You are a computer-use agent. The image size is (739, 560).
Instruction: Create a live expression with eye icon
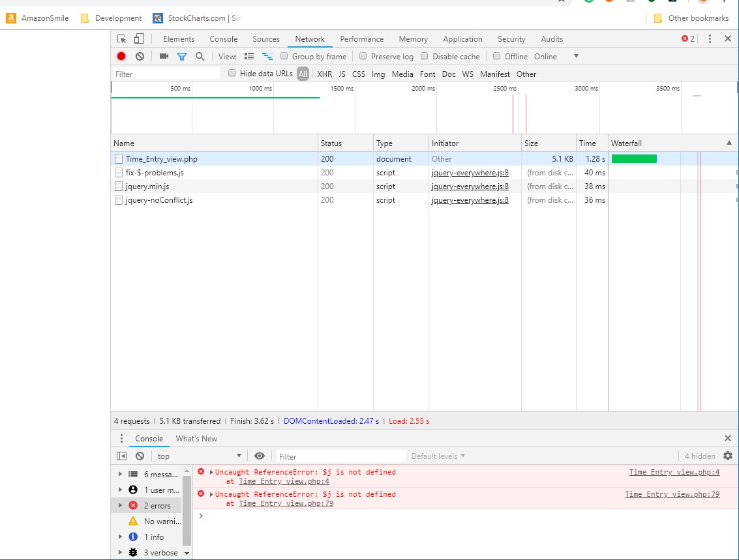(259, 456)
